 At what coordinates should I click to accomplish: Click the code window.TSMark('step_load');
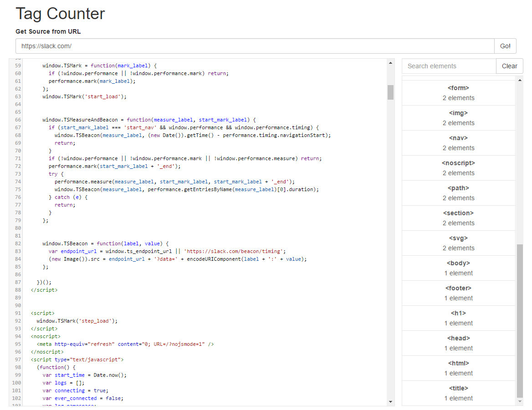pos(77,321)
